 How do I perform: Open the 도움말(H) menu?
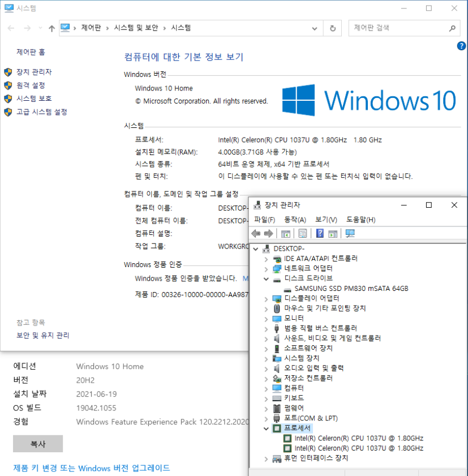click(x=361, y=220)
